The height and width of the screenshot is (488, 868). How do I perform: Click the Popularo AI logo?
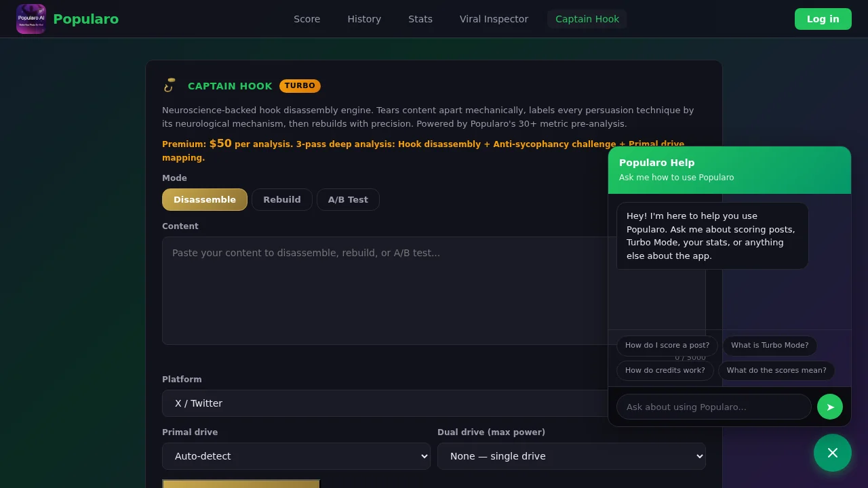31,18
